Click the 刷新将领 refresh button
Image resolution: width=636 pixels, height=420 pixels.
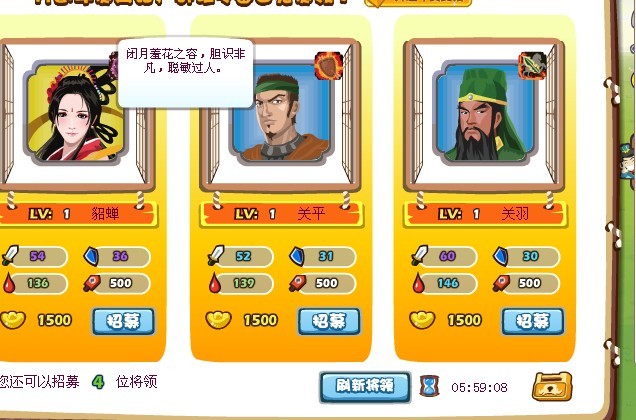pos(365,386)
